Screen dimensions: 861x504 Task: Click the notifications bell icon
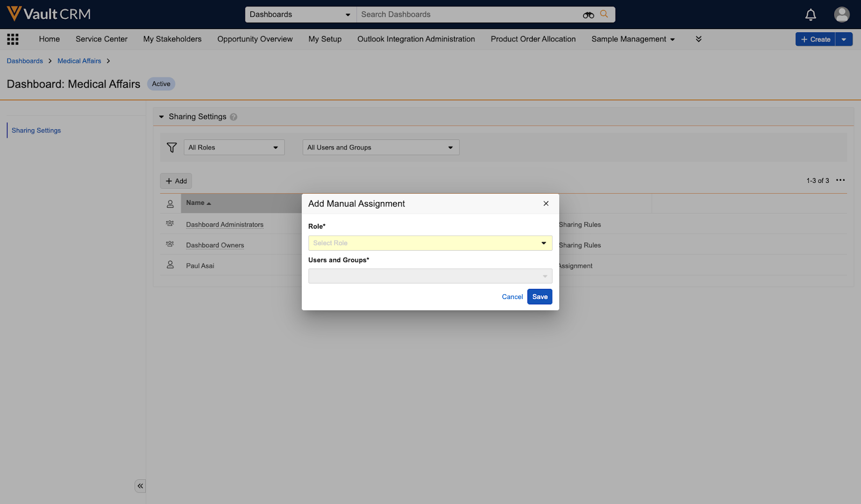coord(810,15)
